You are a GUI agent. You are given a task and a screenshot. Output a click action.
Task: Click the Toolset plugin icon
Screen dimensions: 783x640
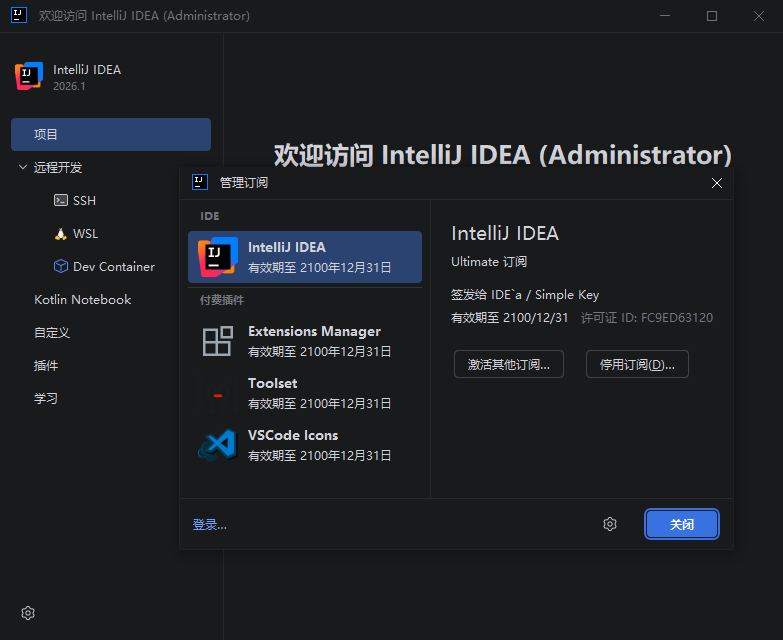[x=217, y=393]
